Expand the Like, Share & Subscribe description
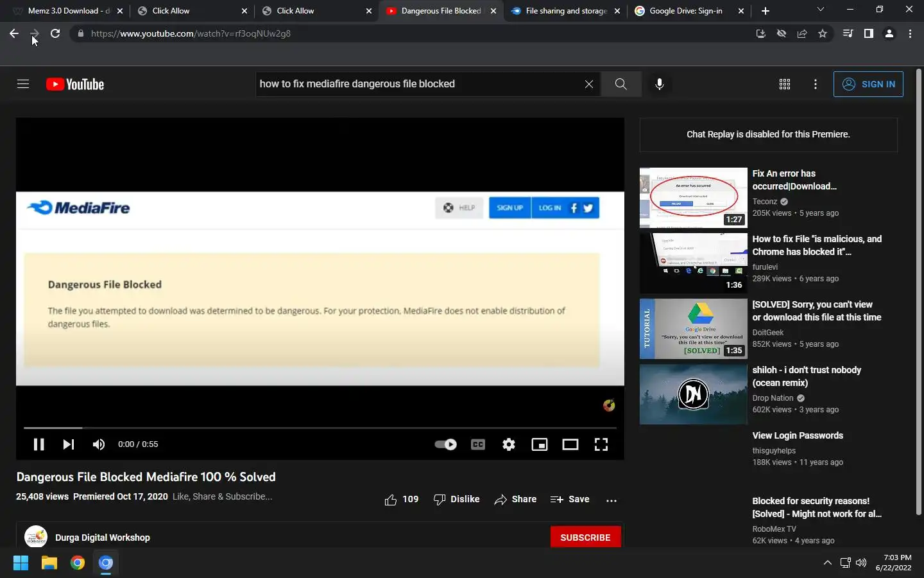The height and width of the screenshot is (578, 924). (x=222, y=496)
